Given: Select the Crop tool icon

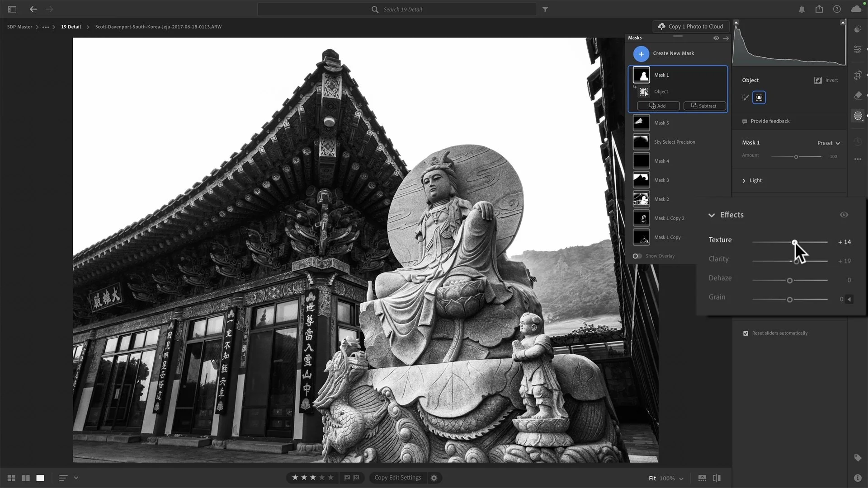Looking at the screenshot, I should tap(858, 75).
